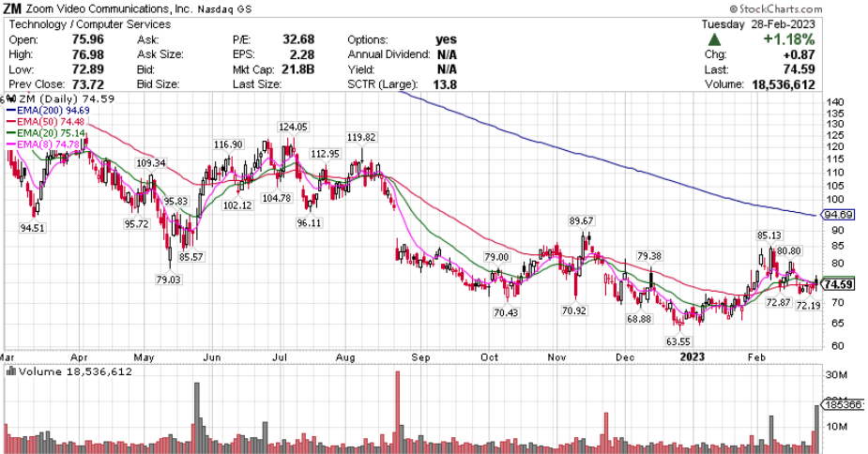868x454 pixels.
Task: Click Technology / Computer Services sector text
Action: (90, 24)
